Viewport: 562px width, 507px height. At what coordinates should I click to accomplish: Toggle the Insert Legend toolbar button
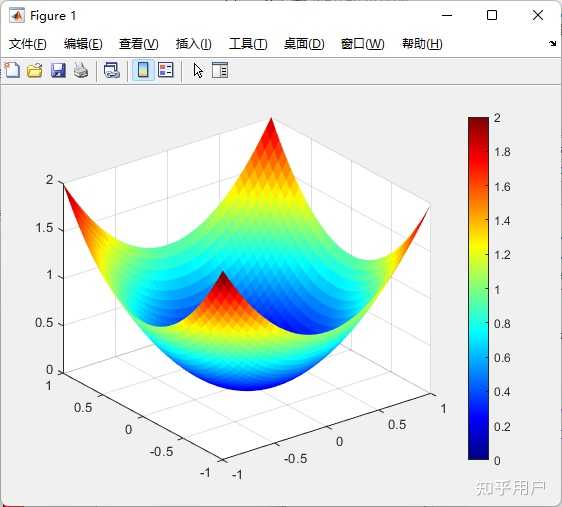point(166,70)
